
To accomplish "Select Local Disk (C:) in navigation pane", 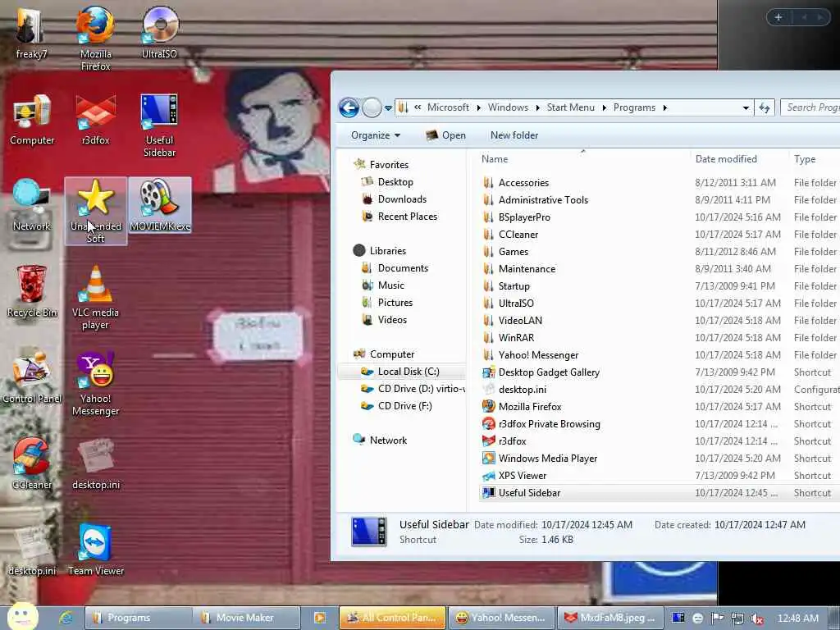I will 402,372.
